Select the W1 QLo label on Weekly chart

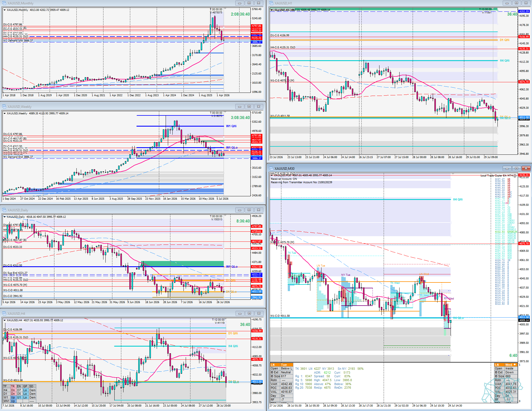click(x=232, y=148)
